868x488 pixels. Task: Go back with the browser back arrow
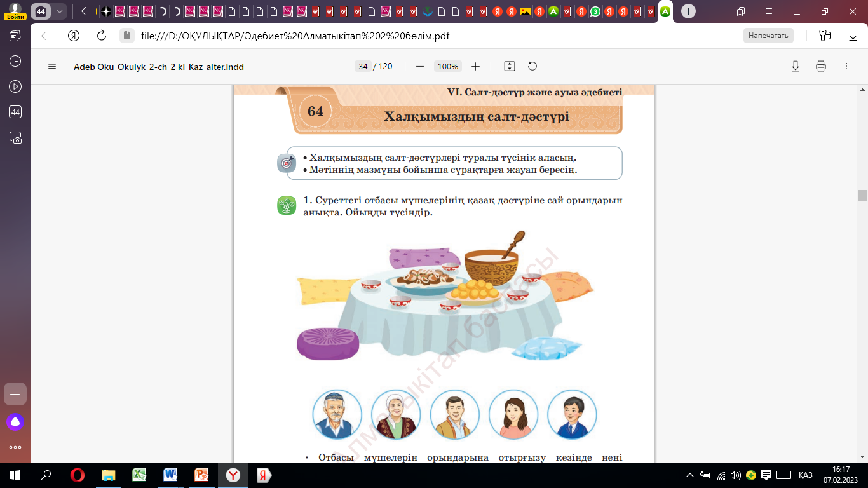tap(46, 36)
